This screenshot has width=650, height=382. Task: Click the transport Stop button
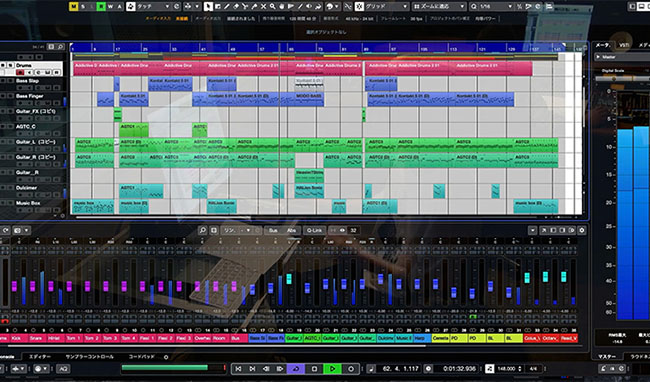coord(314,368)
